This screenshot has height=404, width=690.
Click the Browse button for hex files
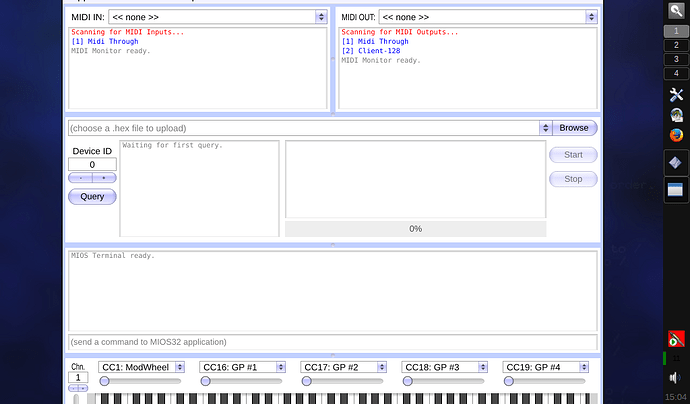(574, 128)
